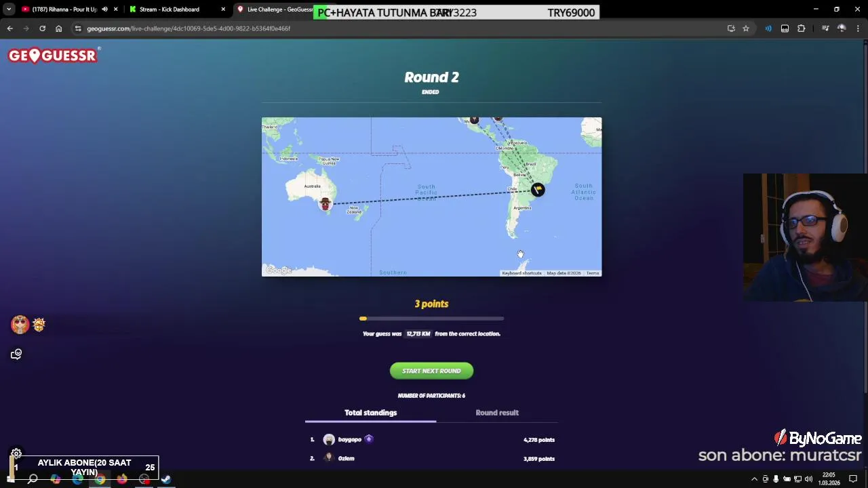868x488 pixels.
Task: Bookmark this page with star icon
Action: pyautogui.click(x=746, y=28)
